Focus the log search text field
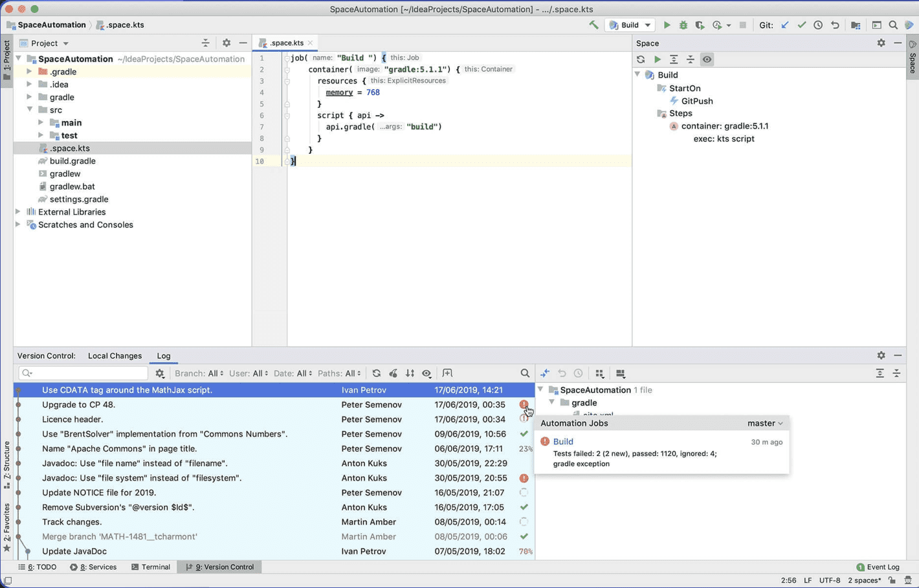Viewport: 919px width, 588px height. point(84,373)
